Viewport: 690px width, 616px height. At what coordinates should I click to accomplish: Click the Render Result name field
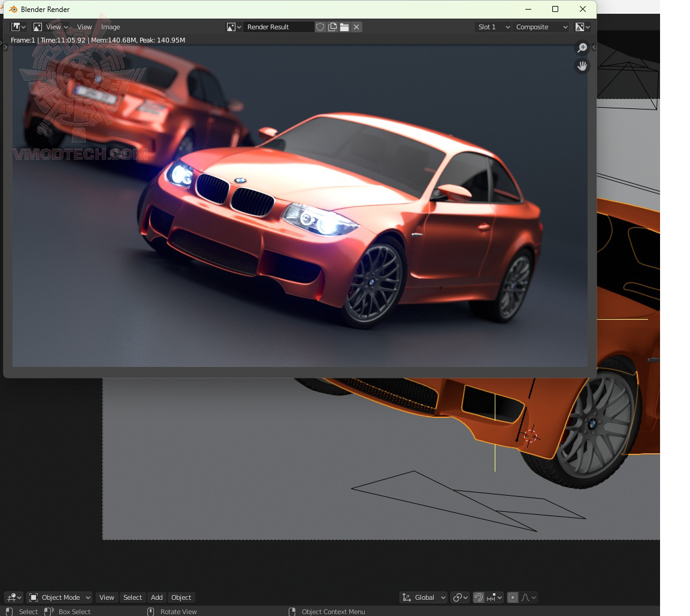pos(279,27)
